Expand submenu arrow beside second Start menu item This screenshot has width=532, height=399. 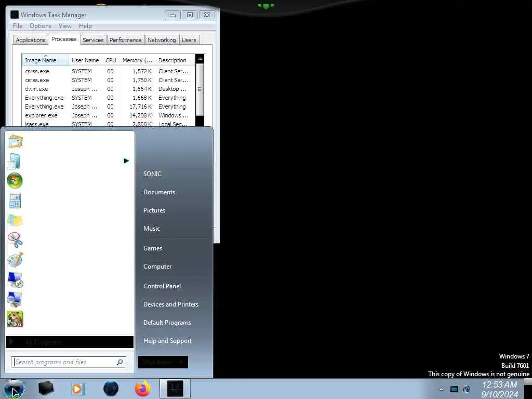(x=126, y=161)
